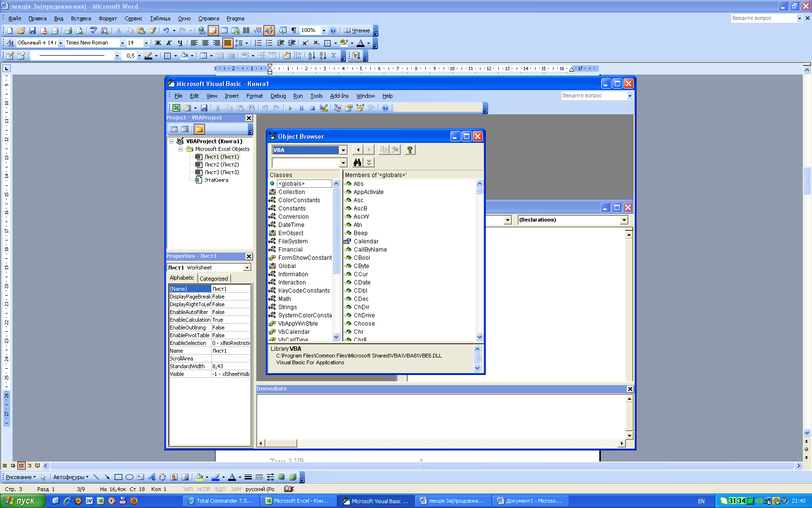812x508 pixels.
Task: Open the Лист1 Worksheet object dropdown
Action: (x=247, y=268)
